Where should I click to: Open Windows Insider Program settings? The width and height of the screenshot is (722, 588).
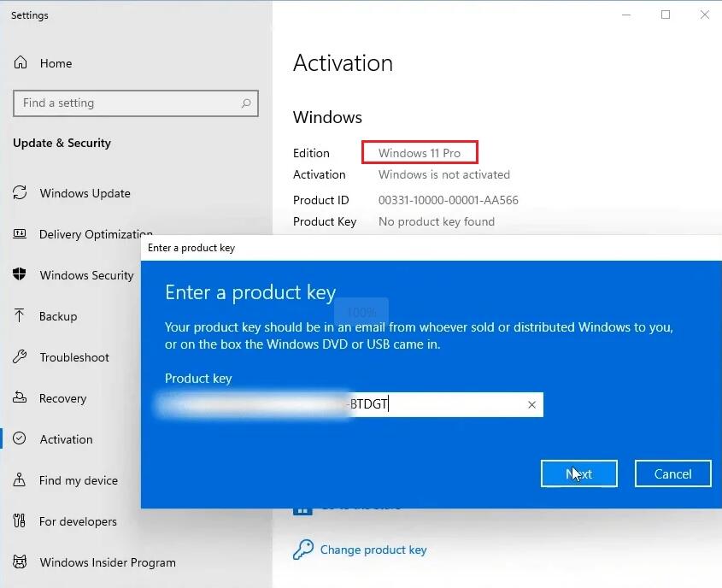(108, 562)
